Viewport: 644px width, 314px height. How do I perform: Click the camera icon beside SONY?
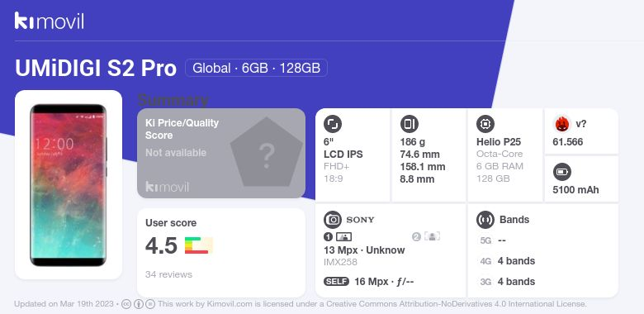pyautogui.click(x=333, y=220)
